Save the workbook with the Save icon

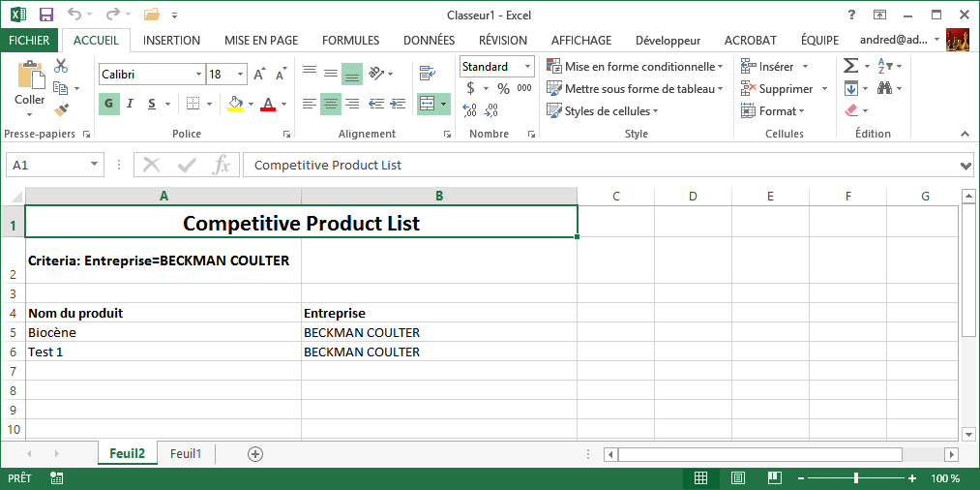46,15
